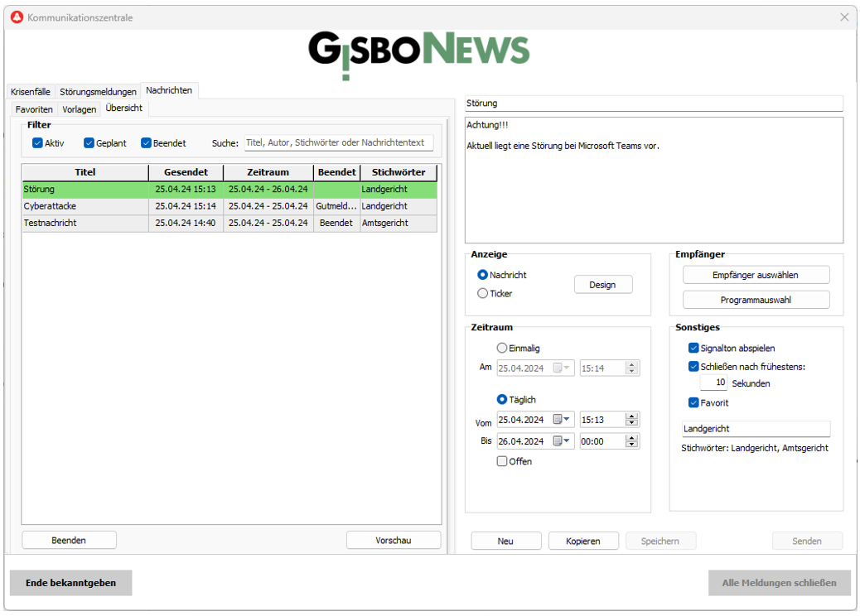
Task: Open calendar picker for Vom date
Action: tap(561, 419)
